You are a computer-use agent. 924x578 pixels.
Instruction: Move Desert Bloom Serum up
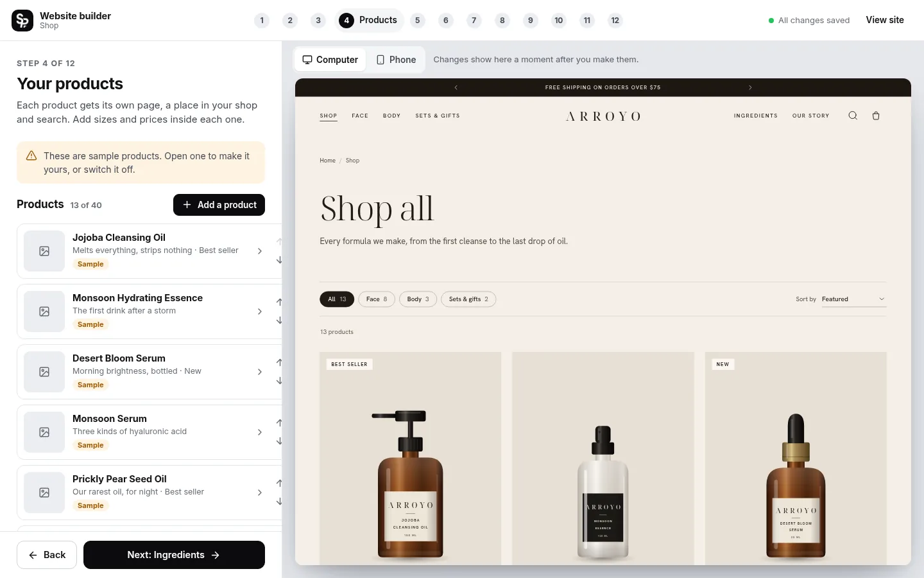pyautogui.click(x=279, y=362)
